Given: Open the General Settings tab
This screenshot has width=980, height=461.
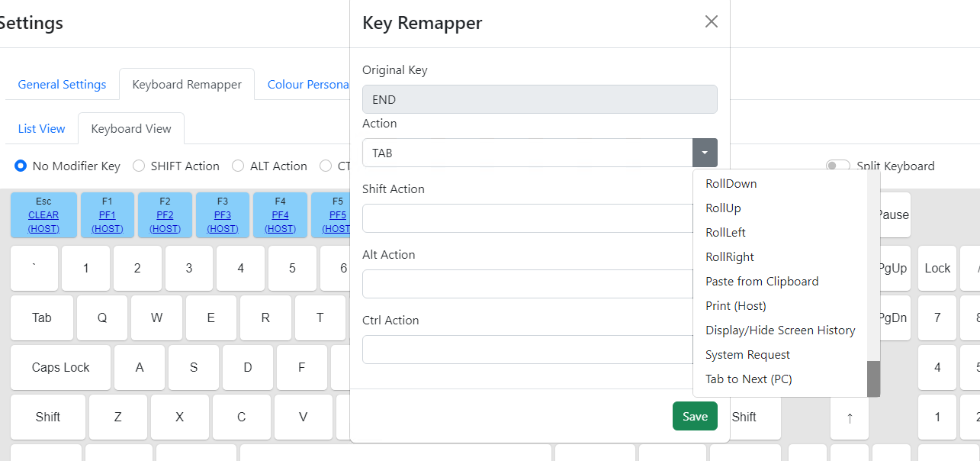Looking at the screenshot, I should click(x=62, y=84).
